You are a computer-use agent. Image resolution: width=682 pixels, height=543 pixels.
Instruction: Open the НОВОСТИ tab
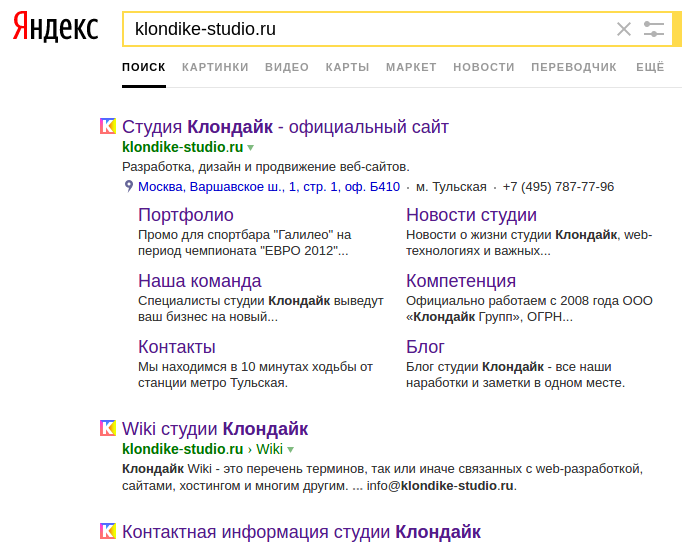point(484,67)
